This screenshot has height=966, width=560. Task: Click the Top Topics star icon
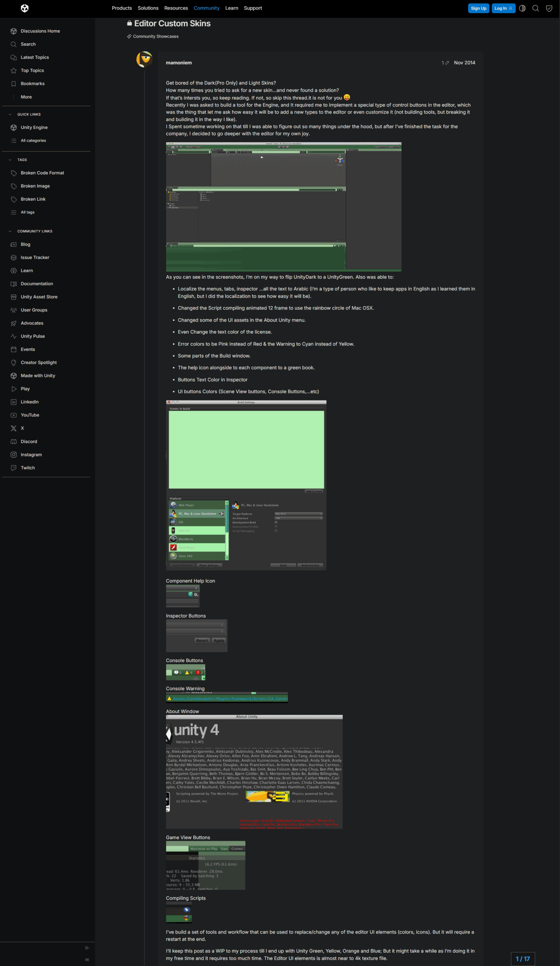point(14,71)
